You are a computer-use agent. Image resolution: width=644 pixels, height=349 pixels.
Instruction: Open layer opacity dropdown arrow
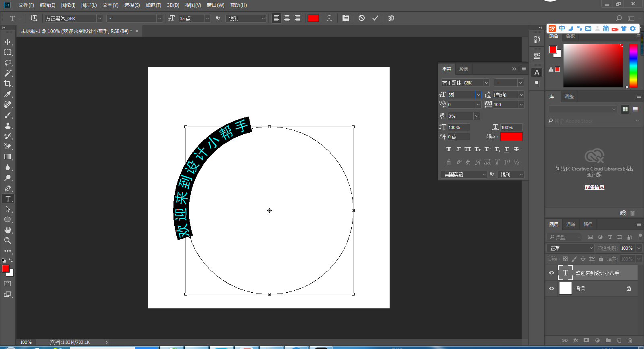tap(639, 248)
